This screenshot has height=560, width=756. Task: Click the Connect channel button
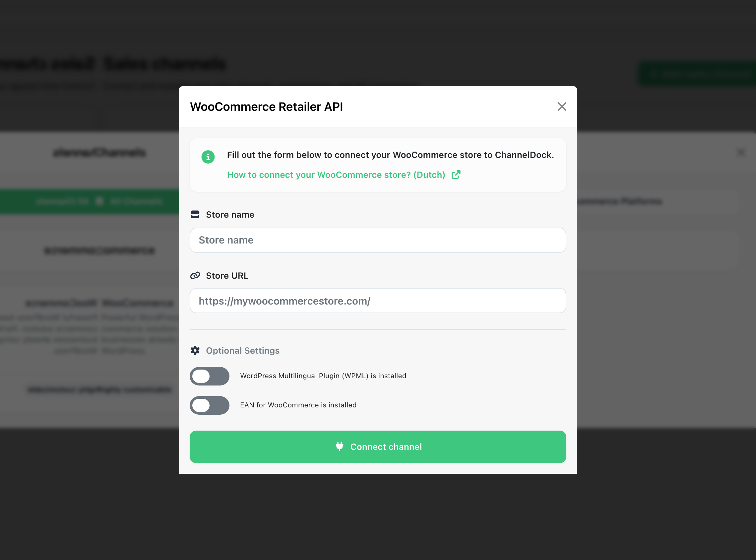pyautogui.click(x=378, y=447)
